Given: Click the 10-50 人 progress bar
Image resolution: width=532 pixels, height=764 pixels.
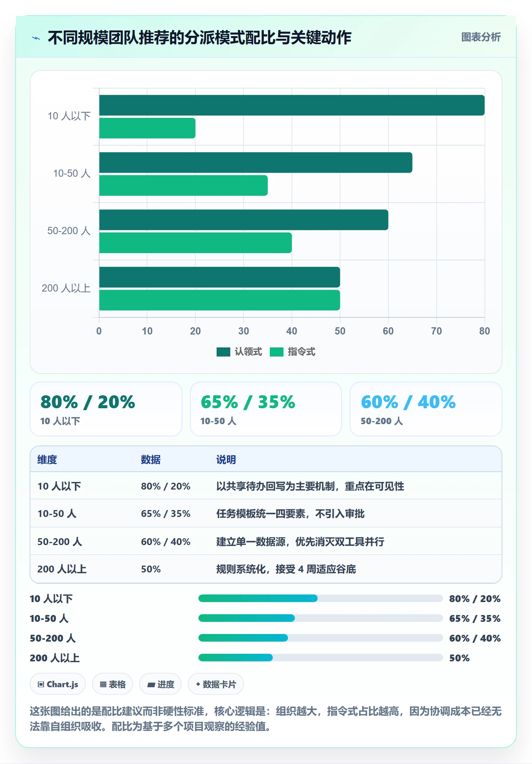Looking at the screenshot, I should click(x=320, y=618).
